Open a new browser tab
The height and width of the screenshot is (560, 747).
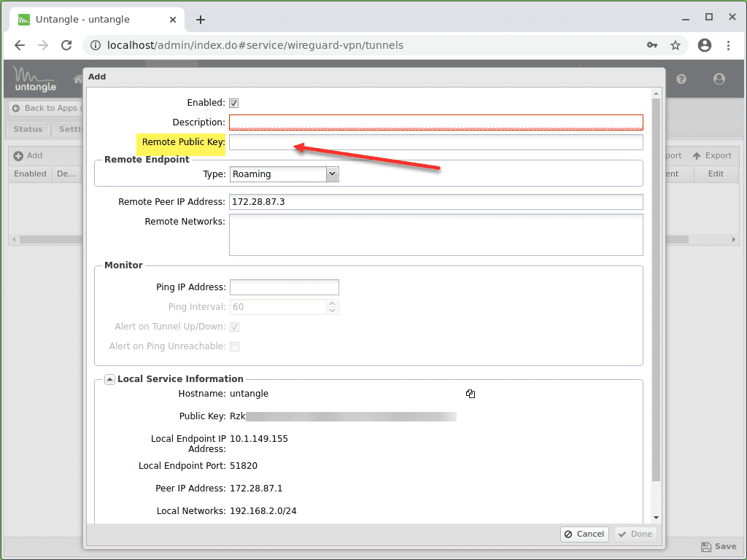[201, 20]
